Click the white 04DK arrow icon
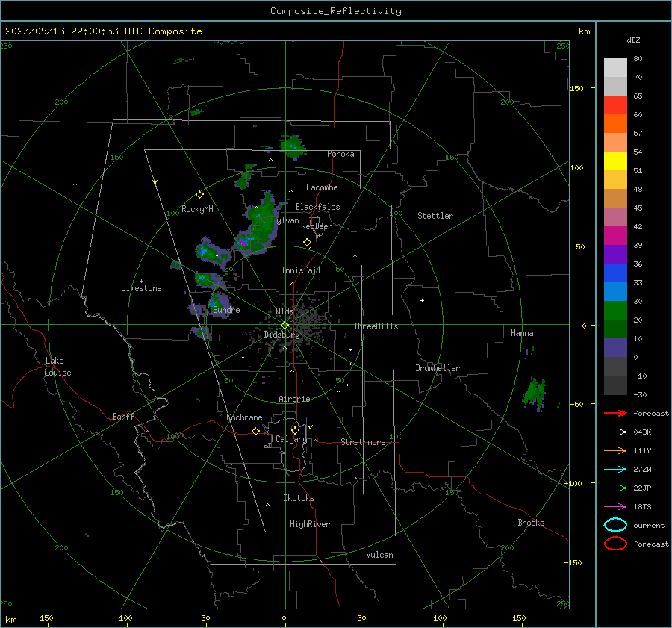Image resolution: width=672 pixels, height=628 pixels. (x=615, y=432)
